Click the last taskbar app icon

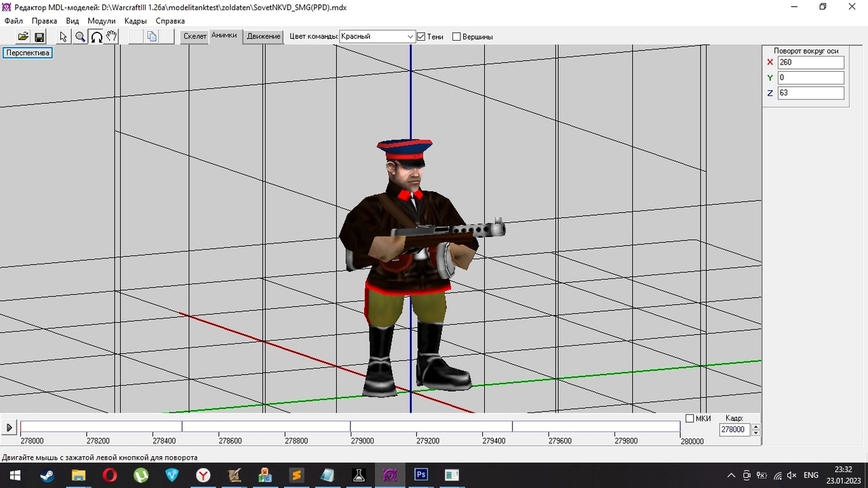click(x=452, y=475)
